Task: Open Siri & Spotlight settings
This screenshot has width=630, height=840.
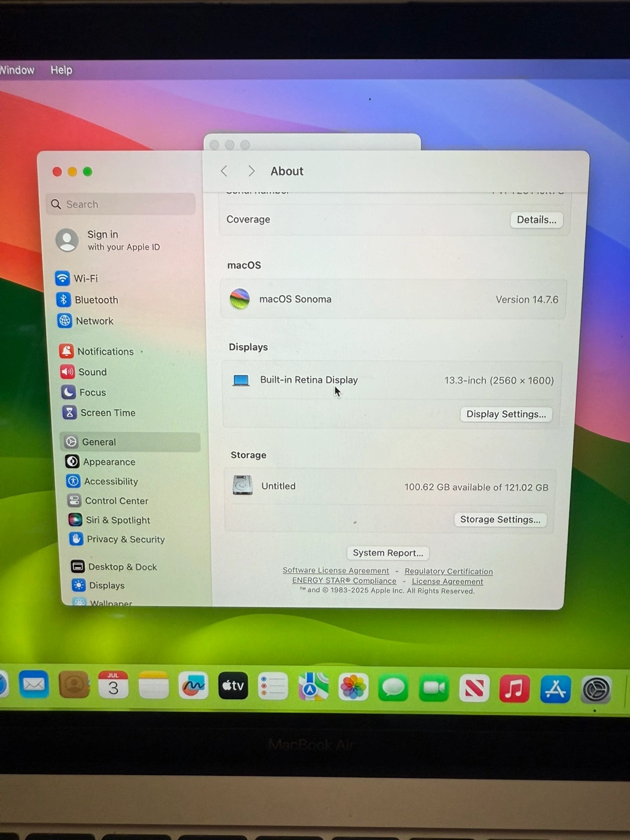Action: tap(109, 520)
